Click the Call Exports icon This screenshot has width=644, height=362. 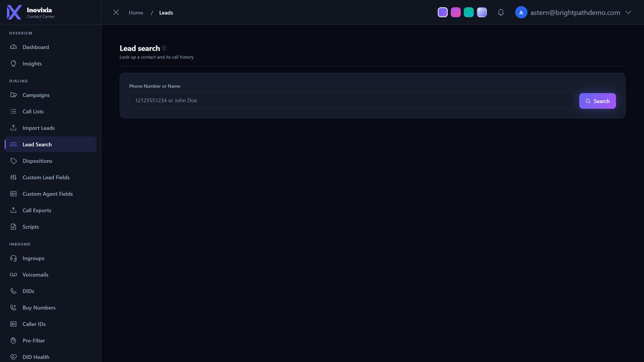click(13, 210)
